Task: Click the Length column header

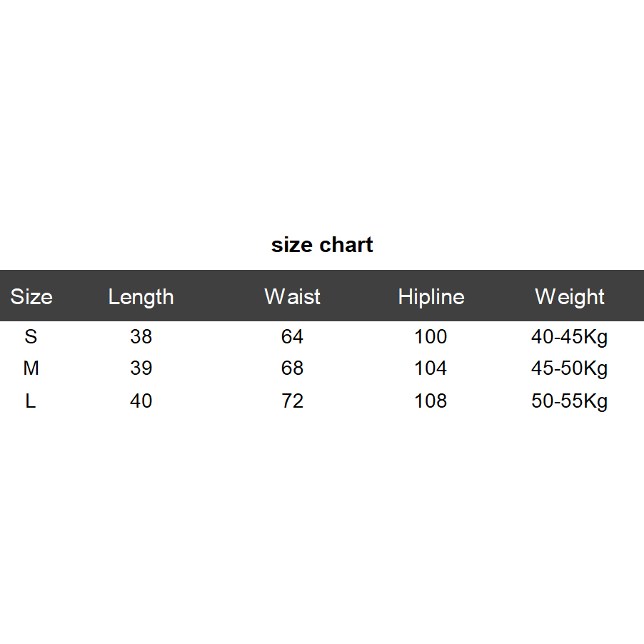Action: pos(141,296)
